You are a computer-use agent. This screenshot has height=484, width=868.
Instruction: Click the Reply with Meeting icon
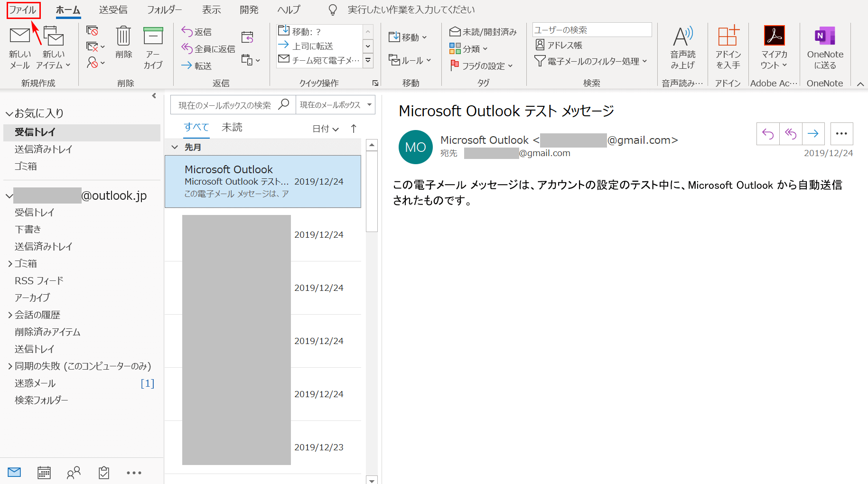pyautogui.click(x=247, y=37)
